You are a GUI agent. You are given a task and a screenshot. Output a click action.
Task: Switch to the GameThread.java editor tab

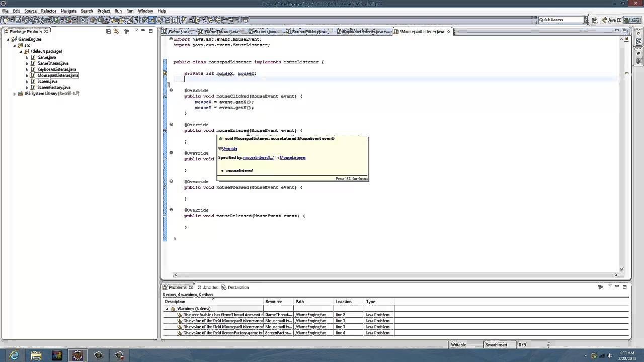pyautogui.click(x=222, y=32)
